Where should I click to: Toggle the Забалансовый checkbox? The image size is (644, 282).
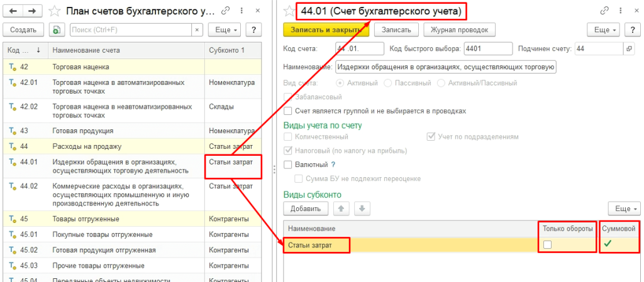click(288, 97)
